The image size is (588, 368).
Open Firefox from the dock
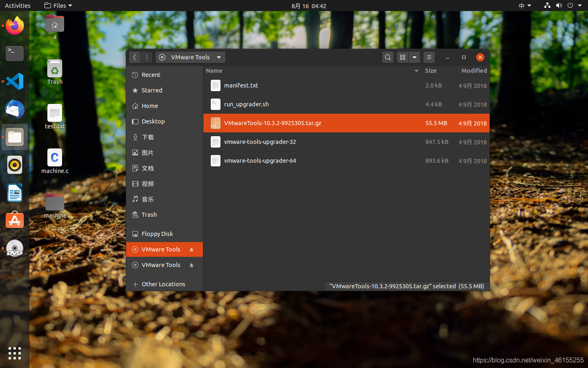point(15,26)
